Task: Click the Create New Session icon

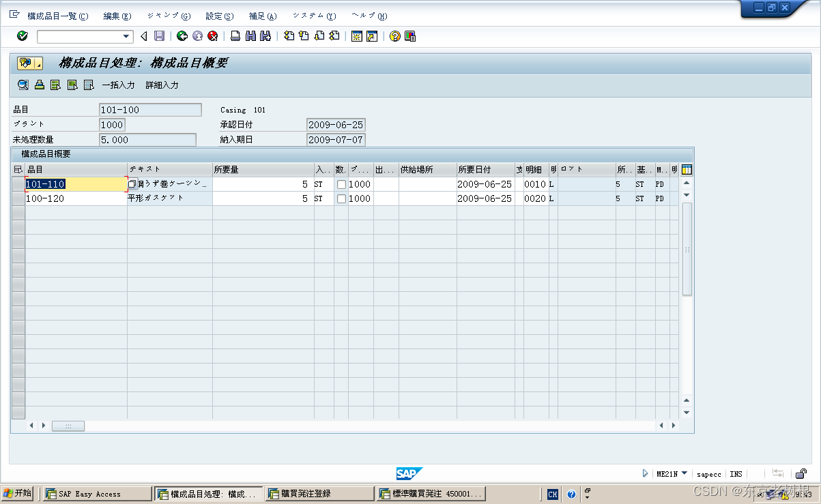Action: [356, 35]
